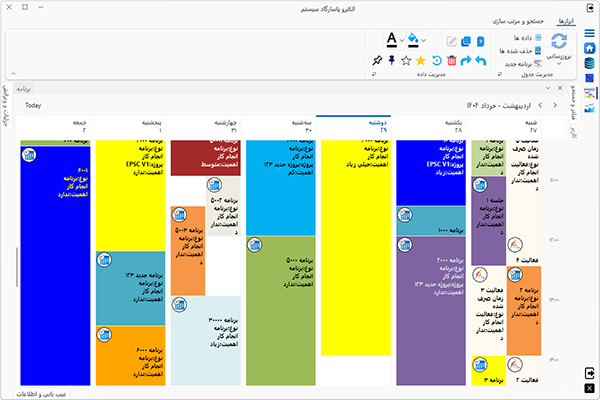Show حذف شده ها deleted items
This screenshot has width=600, height=400.
point(520,51)
